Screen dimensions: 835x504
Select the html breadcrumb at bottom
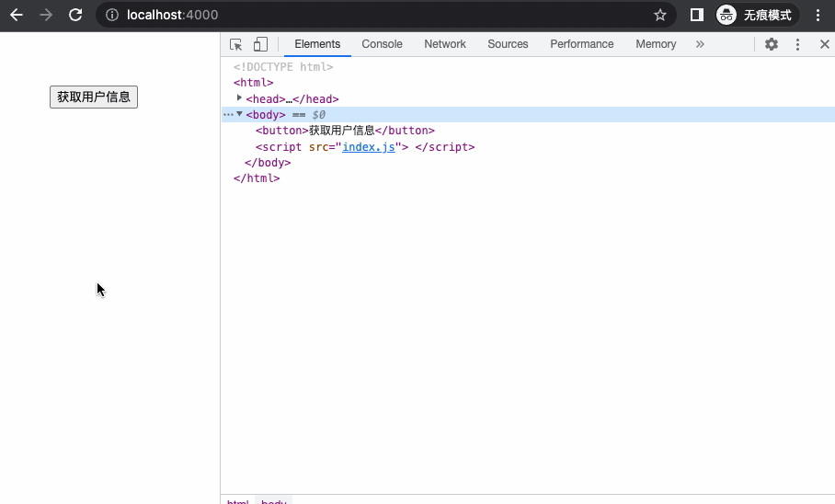(237, 501)
